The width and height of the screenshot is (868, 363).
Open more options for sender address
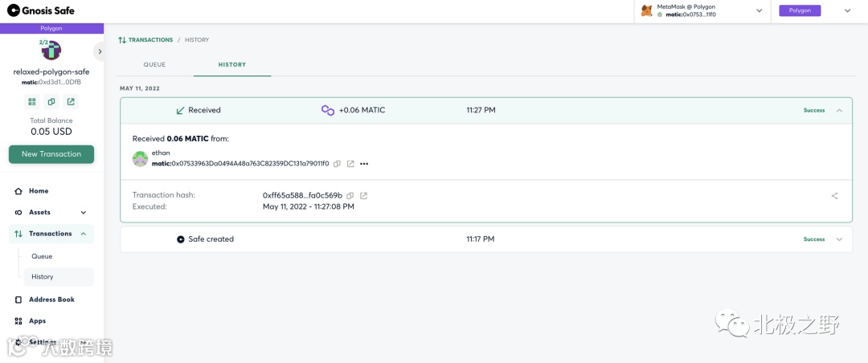tap(364, 164)
